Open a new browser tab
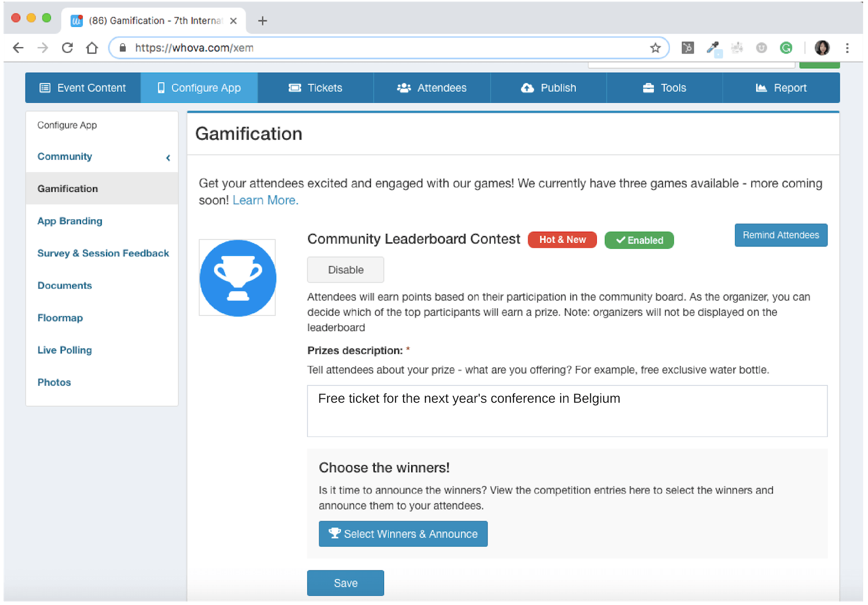 (x=263, y=21)
